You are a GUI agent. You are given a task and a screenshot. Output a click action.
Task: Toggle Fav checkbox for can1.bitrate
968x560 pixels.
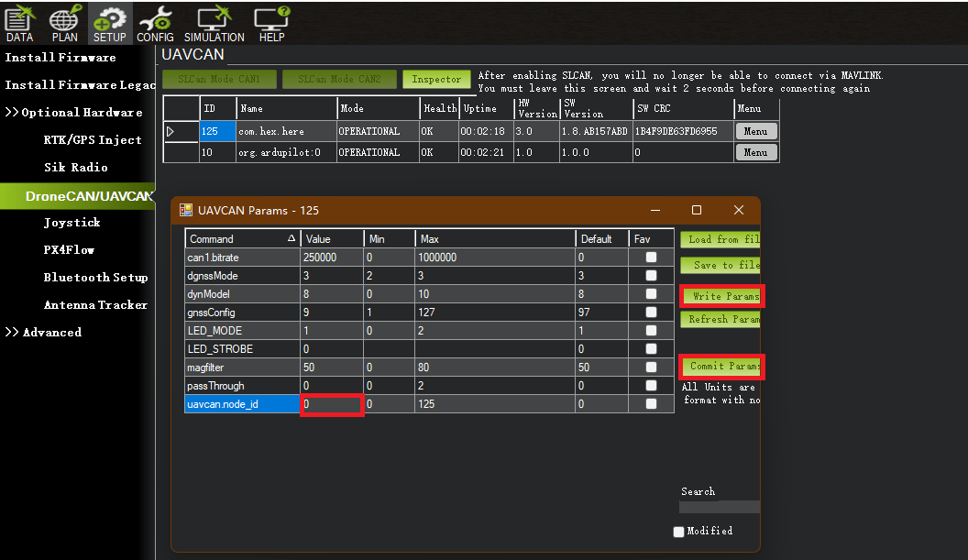click(x=651, y=258)
